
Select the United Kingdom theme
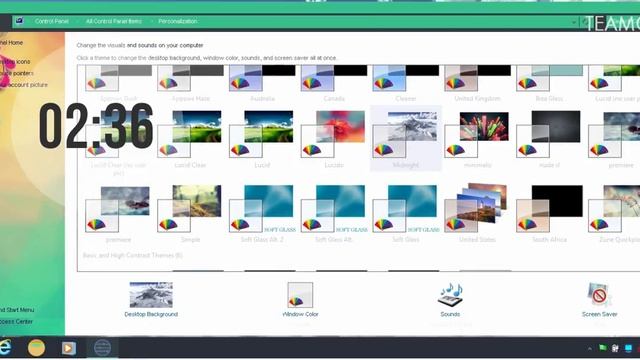pos(478,83)
